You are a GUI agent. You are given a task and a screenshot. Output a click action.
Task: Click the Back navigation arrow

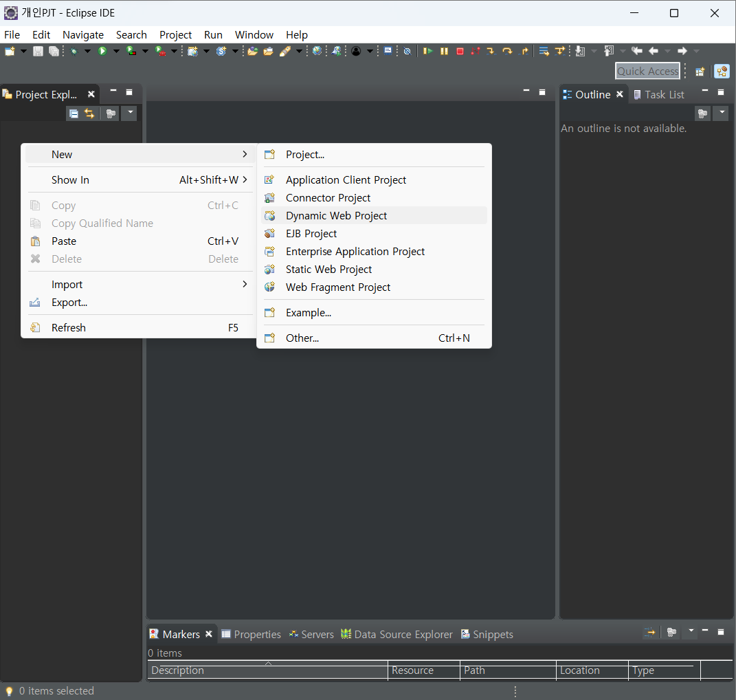point(654,51)
